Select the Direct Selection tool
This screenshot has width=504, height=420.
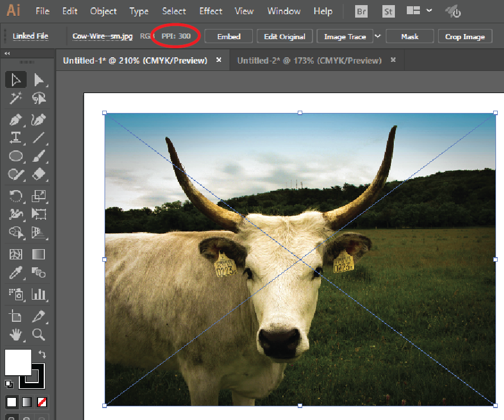pos(39,80)
